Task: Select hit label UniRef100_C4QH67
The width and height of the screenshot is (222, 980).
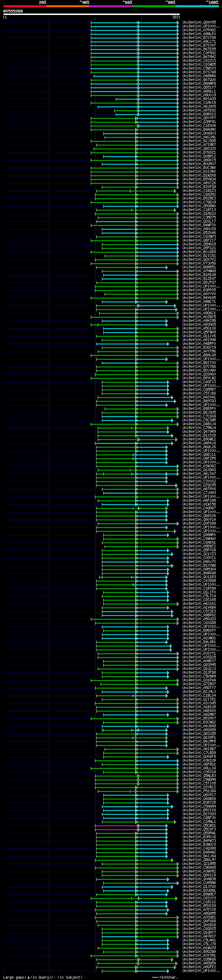Action: pos(199,508)
